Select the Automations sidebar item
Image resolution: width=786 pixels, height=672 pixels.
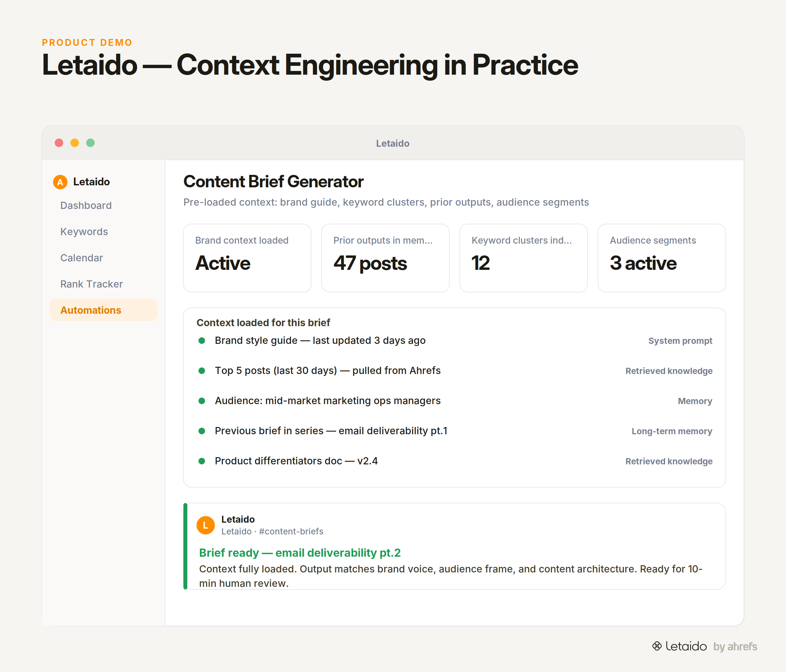103,310
